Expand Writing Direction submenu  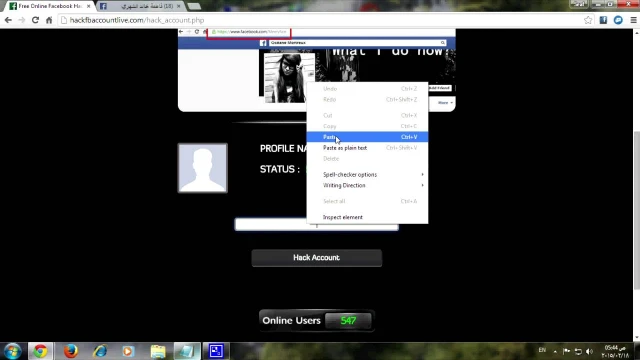point(367,185)
